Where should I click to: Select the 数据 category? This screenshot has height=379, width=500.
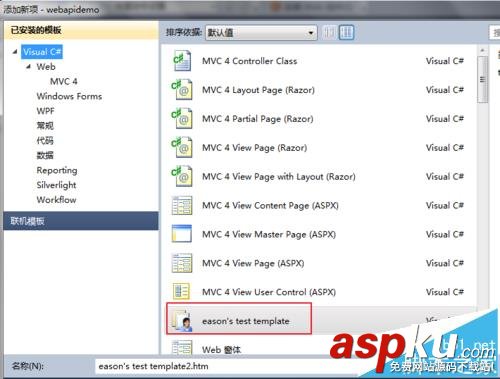pyautogui.click(x=45, y=155)
